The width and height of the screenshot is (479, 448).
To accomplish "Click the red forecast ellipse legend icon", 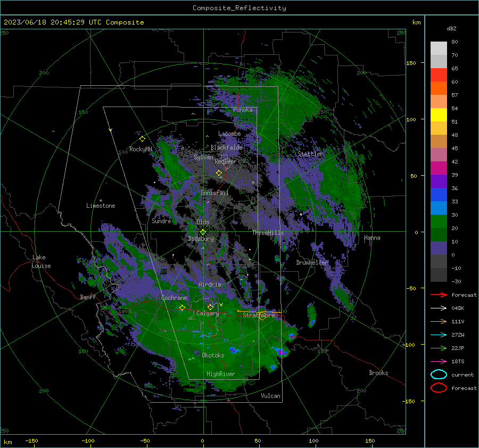I will pyautogui.click(x=439, y=388).
